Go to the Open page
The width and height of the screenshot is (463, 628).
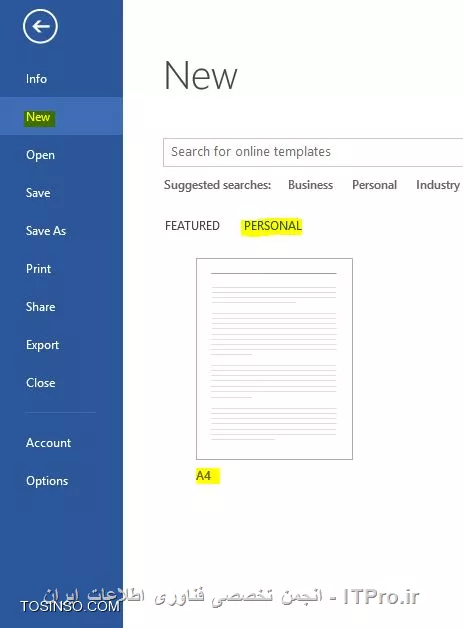point(40,155)
